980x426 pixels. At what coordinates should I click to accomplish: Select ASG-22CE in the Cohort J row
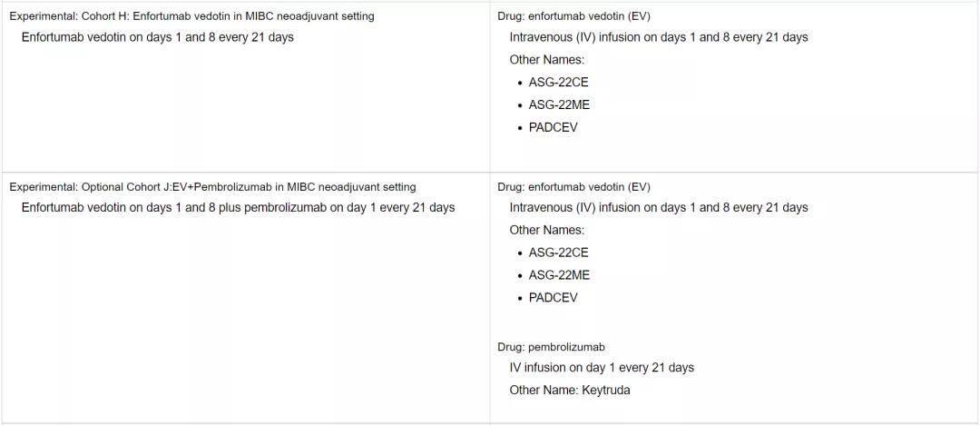pyautogui.click(x=558, y=253)
